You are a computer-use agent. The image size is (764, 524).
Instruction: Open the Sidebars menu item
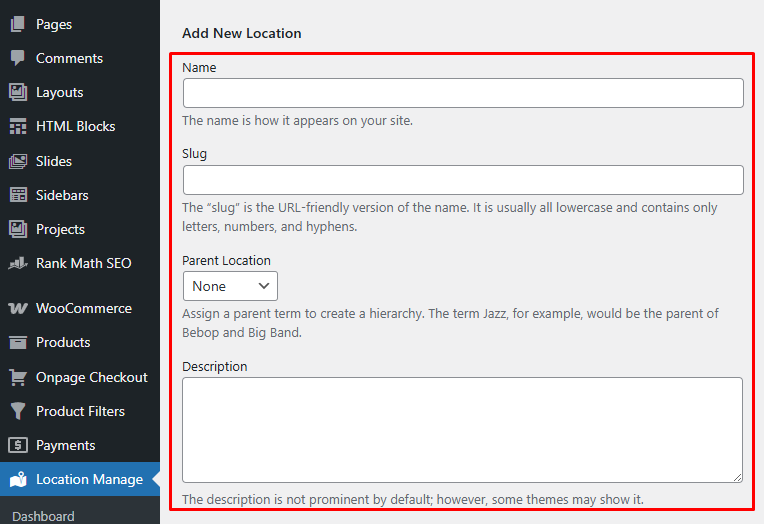click(62, 195)
